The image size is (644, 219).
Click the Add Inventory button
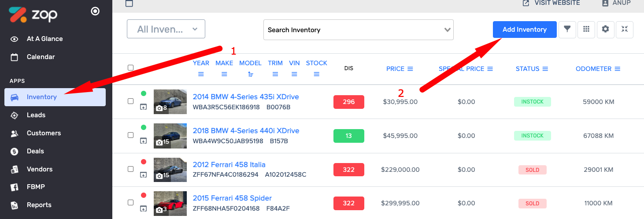525,30
